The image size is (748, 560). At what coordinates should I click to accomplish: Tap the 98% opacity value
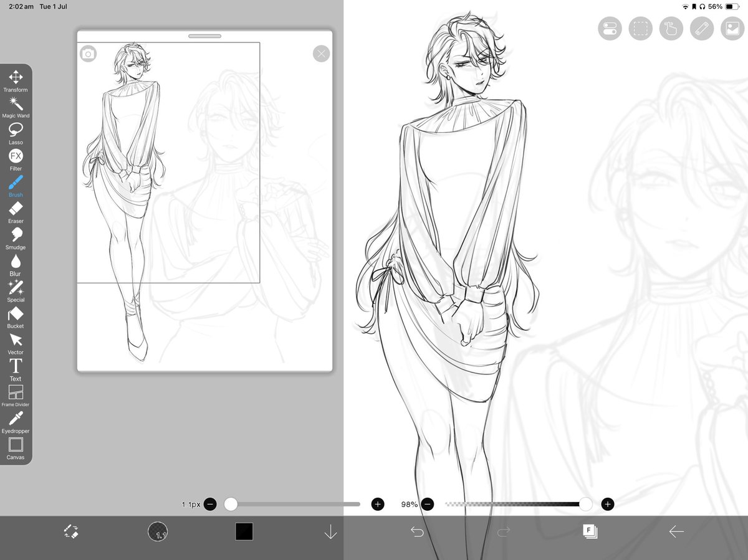point(410,504)
